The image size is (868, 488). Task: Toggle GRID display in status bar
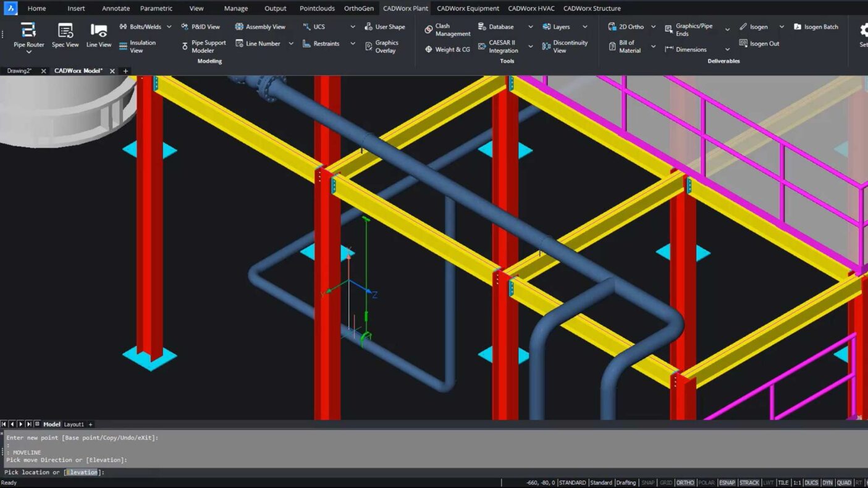(665, 482)
